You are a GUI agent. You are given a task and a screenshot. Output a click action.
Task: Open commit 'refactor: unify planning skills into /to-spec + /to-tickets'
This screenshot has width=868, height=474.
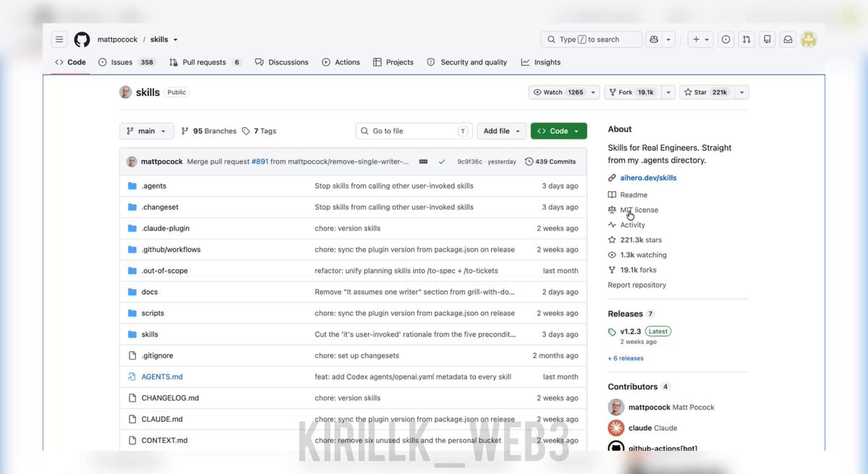[x=407, y=271]
